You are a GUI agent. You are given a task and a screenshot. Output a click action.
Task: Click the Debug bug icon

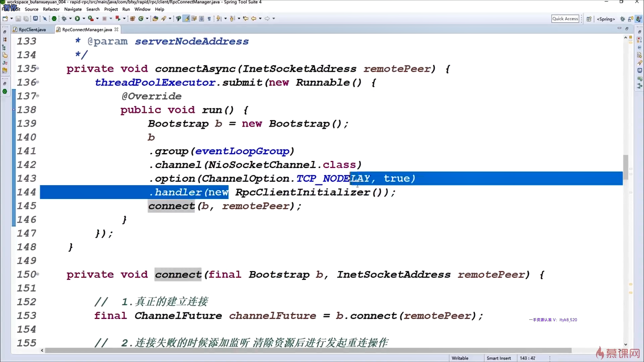click(64, 18)
